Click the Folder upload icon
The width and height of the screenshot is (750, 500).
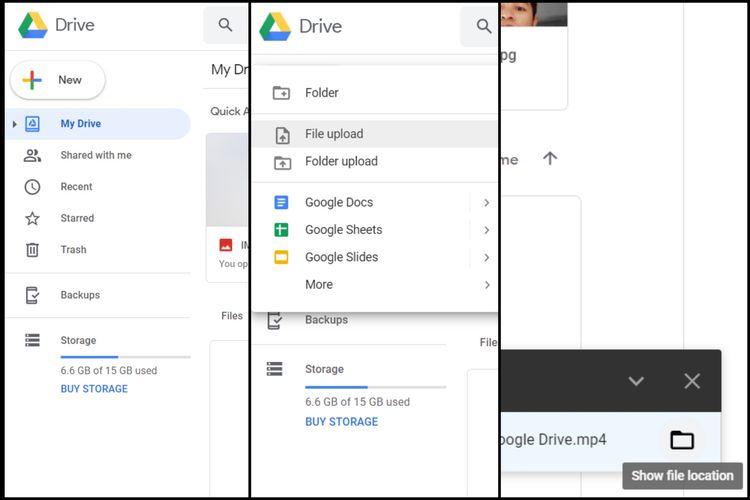[282, 163]
